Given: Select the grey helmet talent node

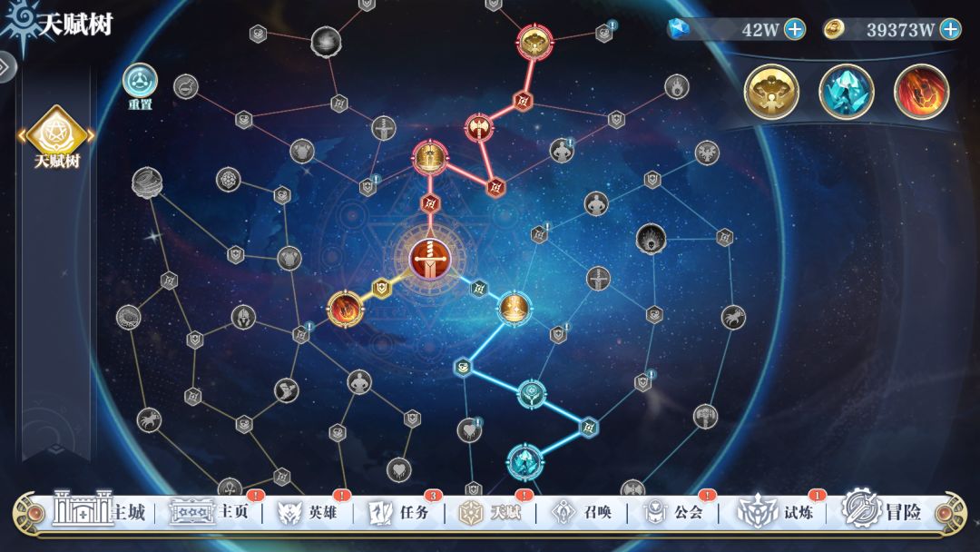Looking at the screenshot, I should tap(243, 318).
